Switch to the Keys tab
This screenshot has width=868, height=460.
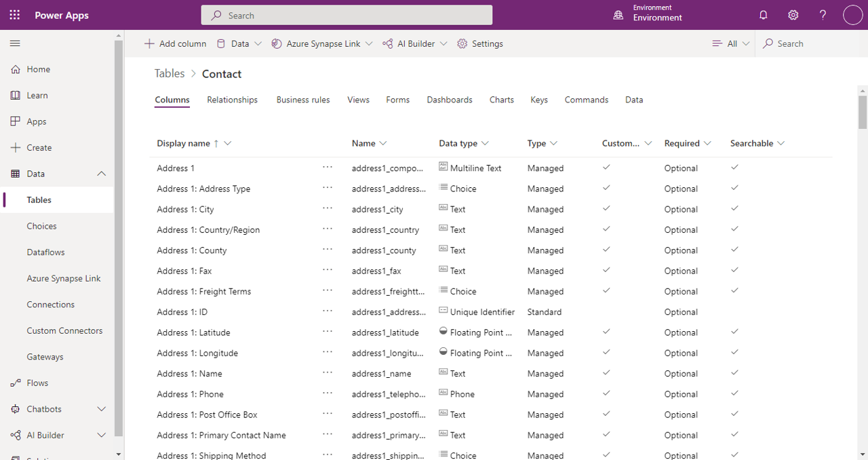coord(539,100)
